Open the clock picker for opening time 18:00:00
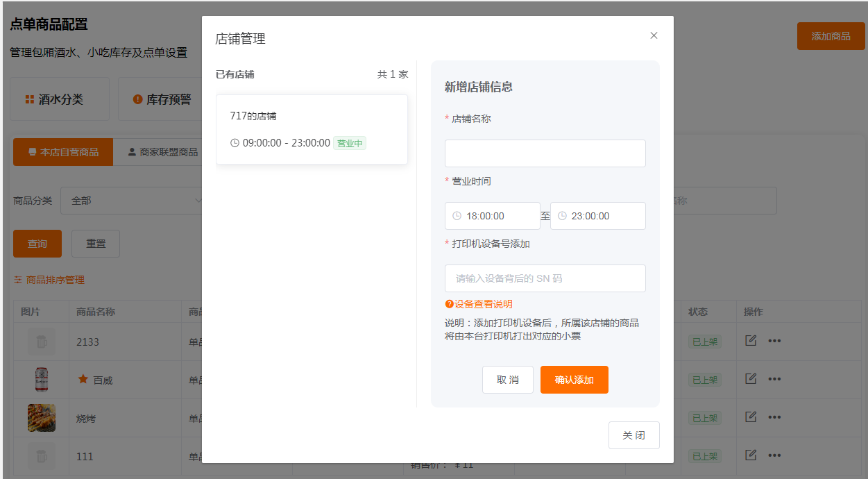This screenshot has height=479, width=868. coord(458,216)
